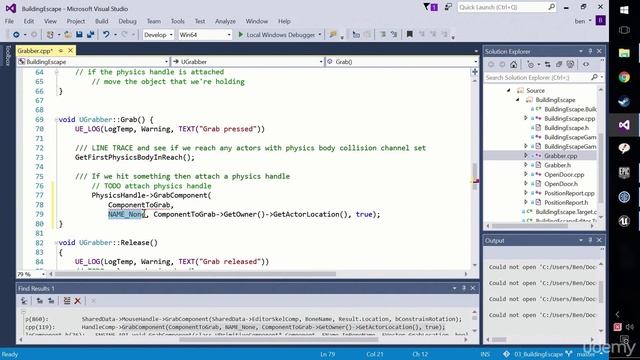Image resolution: width=640 pixels, height=360 pixels.
Task: Open the Toolbox side tab
Action: 7,56
